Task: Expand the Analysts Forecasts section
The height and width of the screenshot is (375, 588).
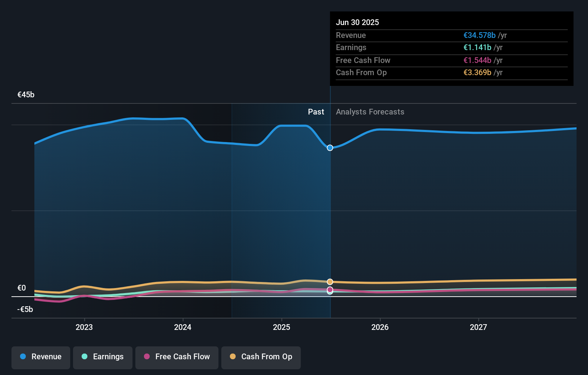Action: coord(370,112)
